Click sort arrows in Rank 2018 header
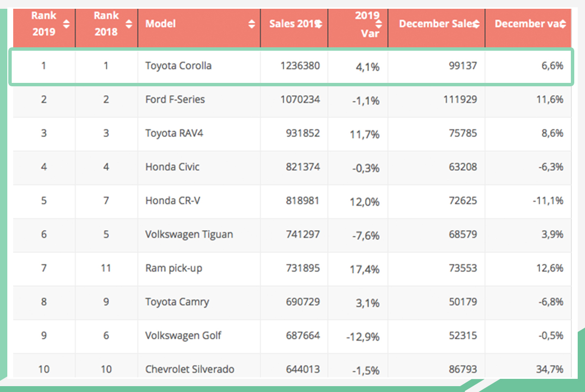 point(129,24)
